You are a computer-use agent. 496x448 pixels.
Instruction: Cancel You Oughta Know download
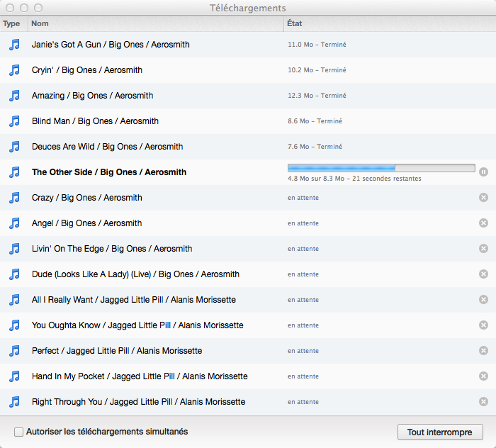[483, 325]
